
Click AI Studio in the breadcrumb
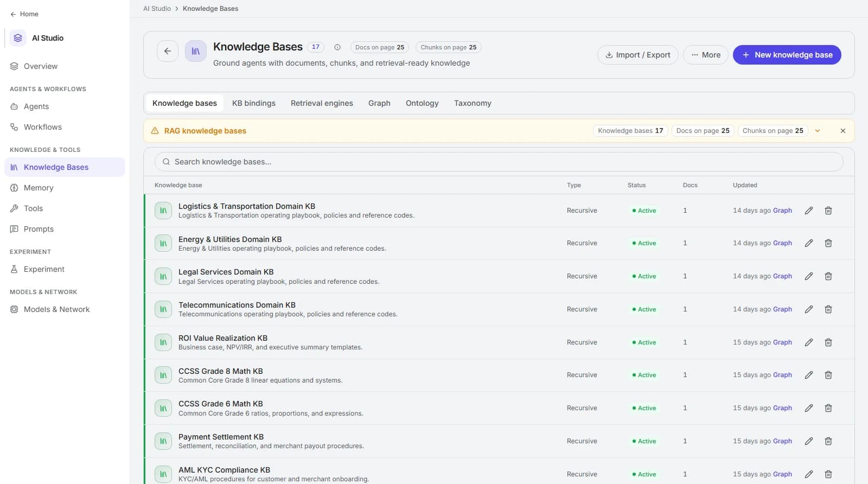tap(157, 9)
